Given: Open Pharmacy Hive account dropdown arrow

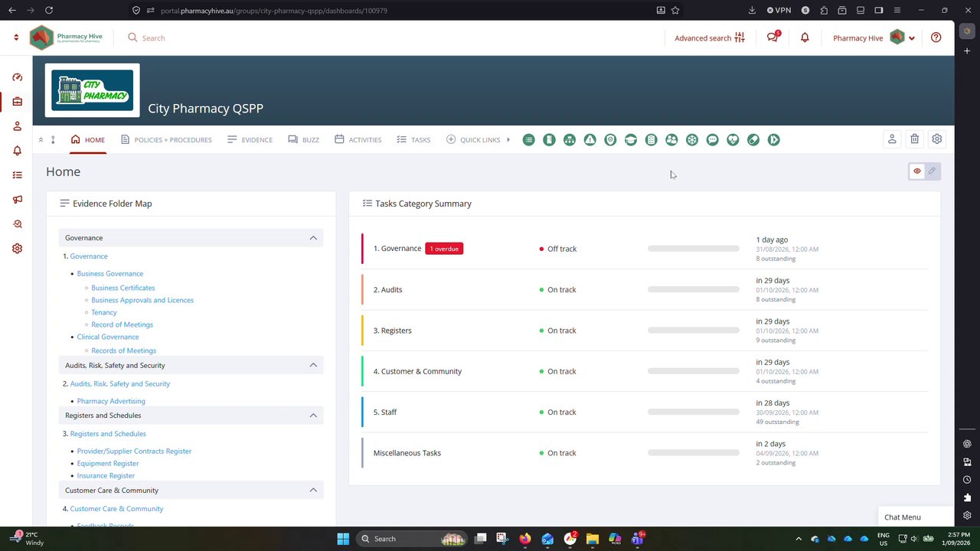Looking at the screenshot, I should [x=911, y=38].
